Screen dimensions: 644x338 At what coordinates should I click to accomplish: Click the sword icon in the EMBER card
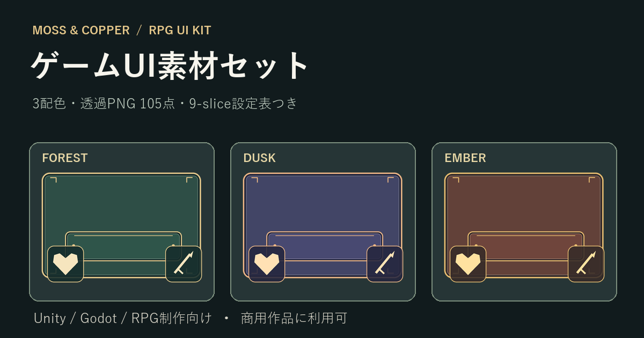click(x=586, y=264)
